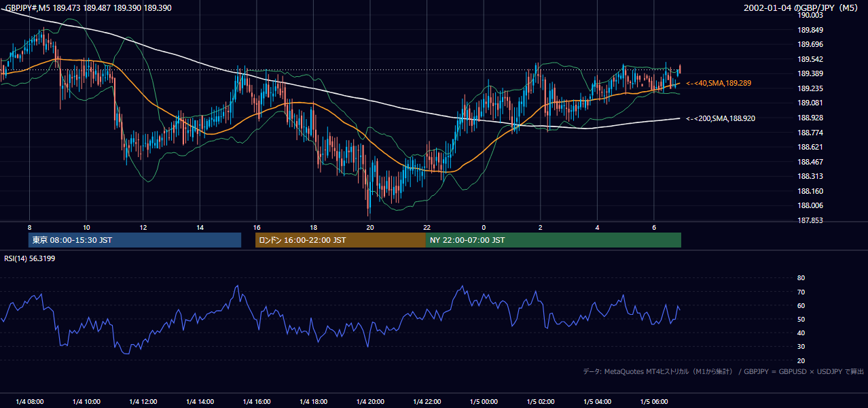Click the RSI scale value 40

(801, 333)
